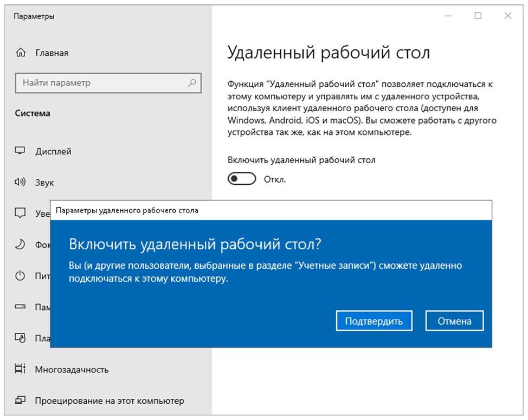
Task: Click the projecting to this PC icon
Action: [x=20, y=401]
